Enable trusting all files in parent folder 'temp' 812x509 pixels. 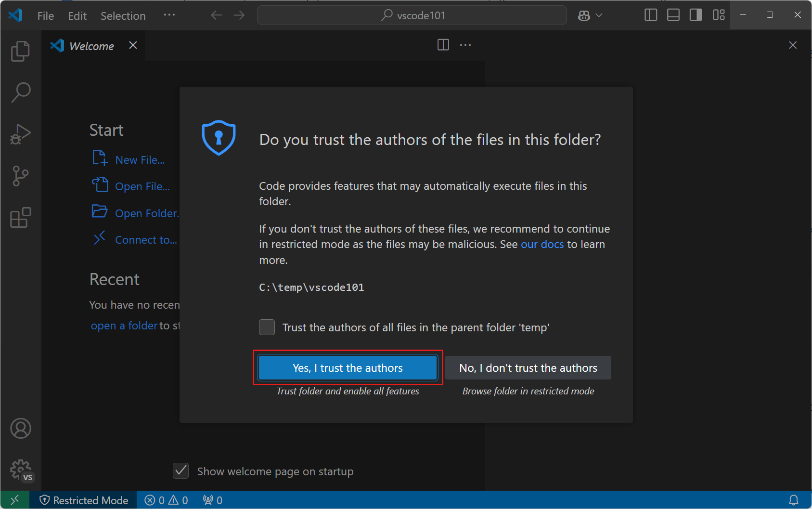(267, 327)
